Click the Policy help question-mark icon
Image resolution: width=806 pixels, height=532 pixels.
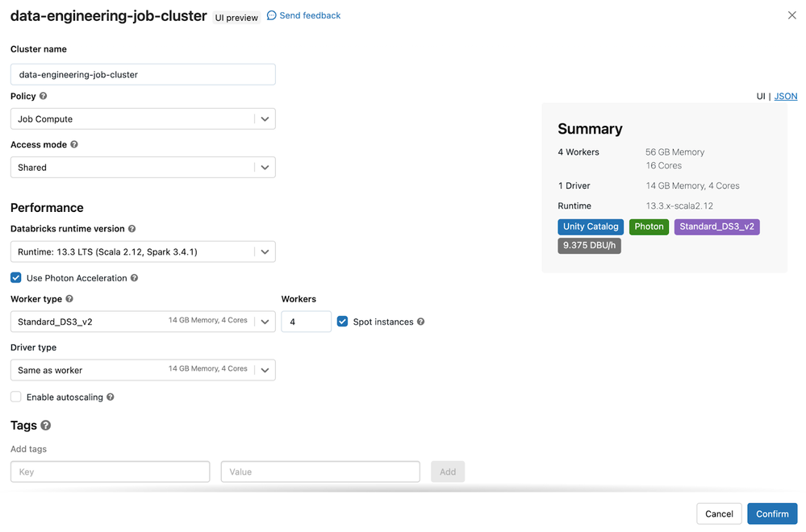tap(44, 96)
